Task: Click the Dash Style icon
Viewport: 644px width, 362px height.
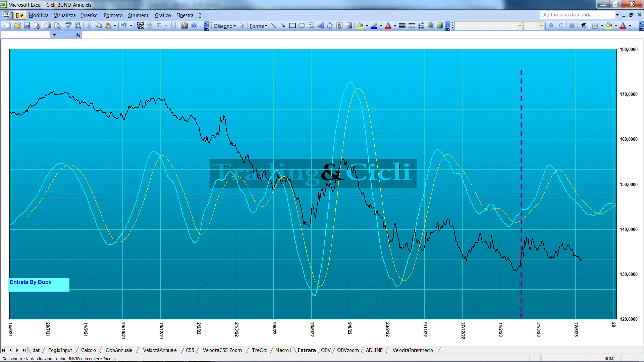Action: [x=412, y=25]
